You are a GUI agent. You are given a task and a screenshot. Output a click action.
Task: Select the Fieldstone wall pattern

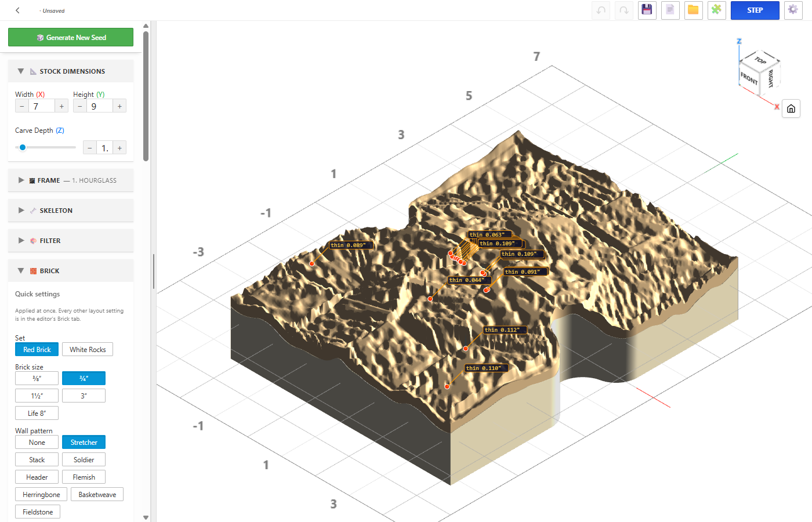(38, 512)
